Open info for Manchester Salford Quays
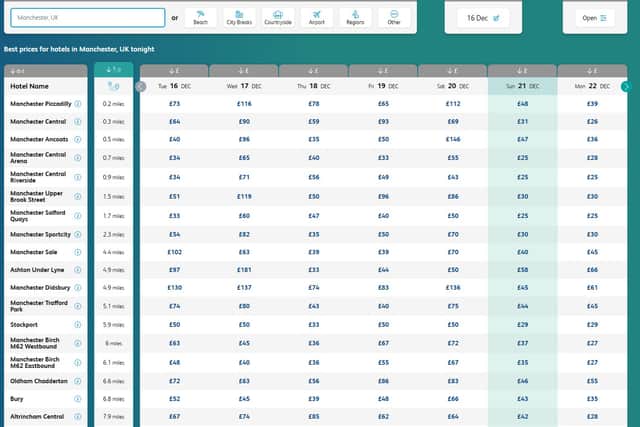The width and height of the screenshot is (640, 427). point(78,216)
